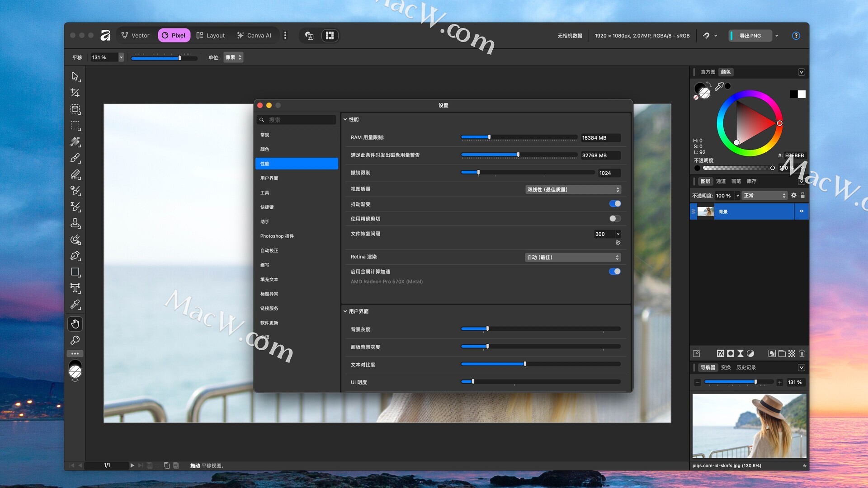Open 用户界面 settings category
868x488 pixels.
tap(269, 178)
